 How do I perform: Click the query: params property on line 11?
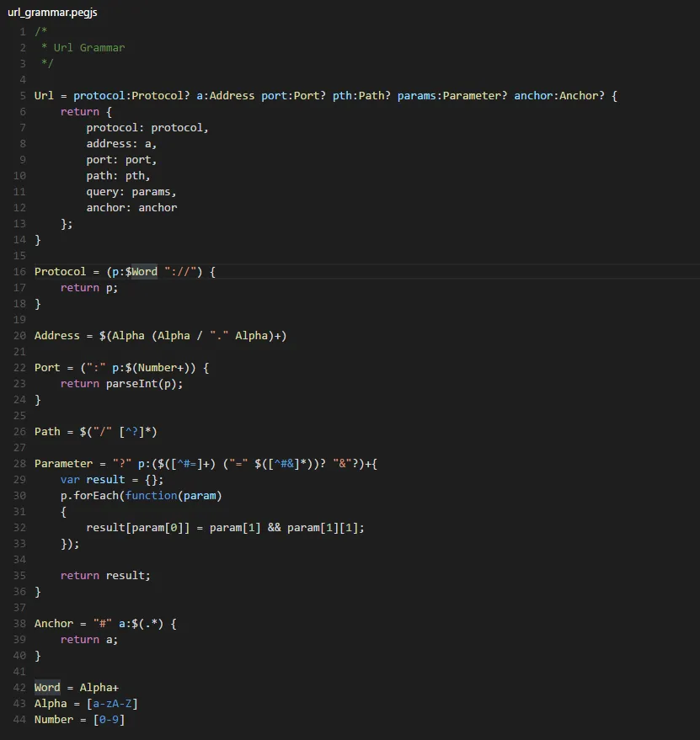tap(125, 191)
